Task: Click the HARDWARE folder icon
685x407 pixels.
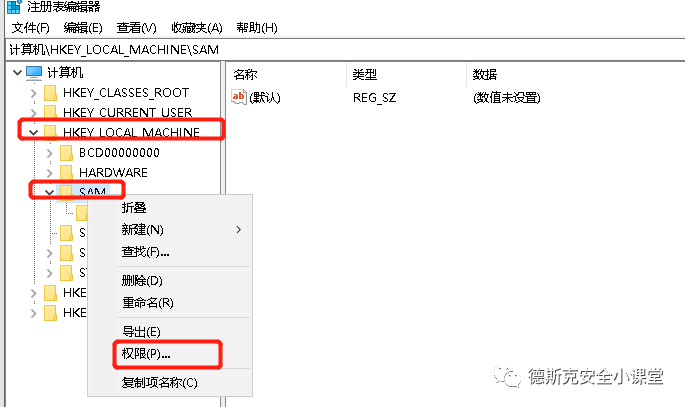Action: [x=67, y=173]
